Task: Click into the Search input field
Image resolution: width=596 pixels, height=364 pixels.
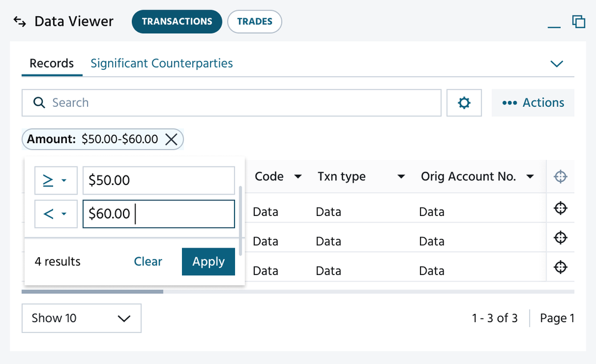Action: click(x=239, y=103)
